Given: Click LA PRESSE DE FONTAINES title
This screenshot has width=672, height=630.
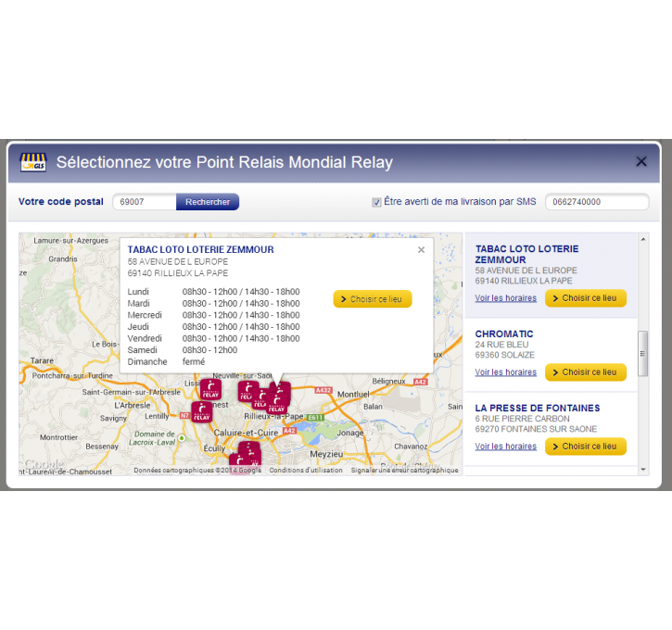Looking at the screenshot, I should (538, 409).
